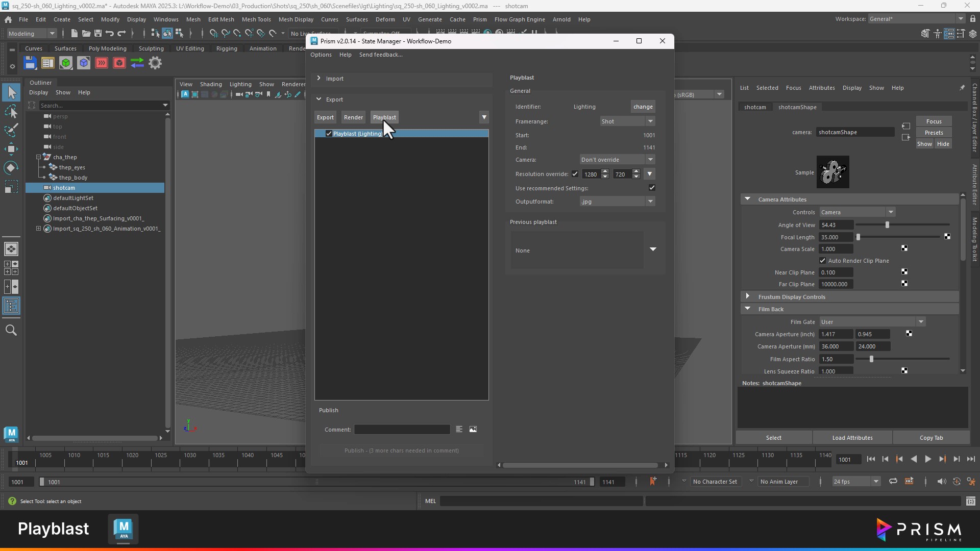Click the gear settings shelf icon
The width and height of the screenshot is (980, 551).
point(155,63)
